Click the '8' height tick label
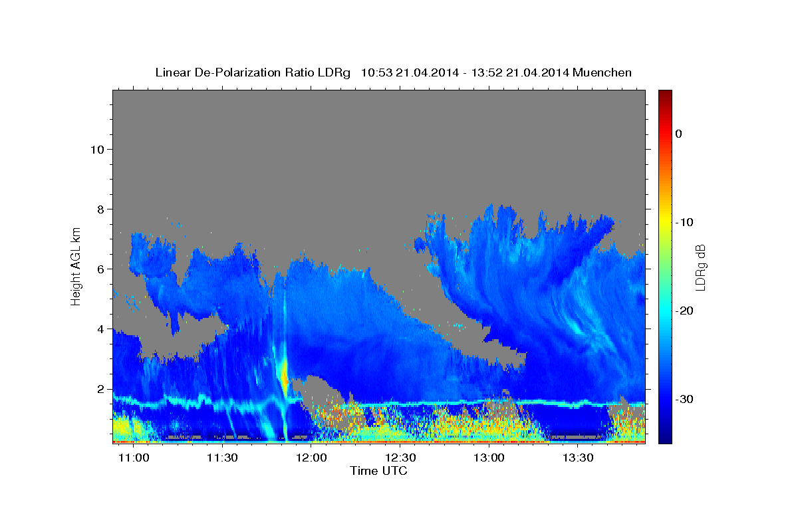This screenshot has width=798, height=532. (100, 209)
